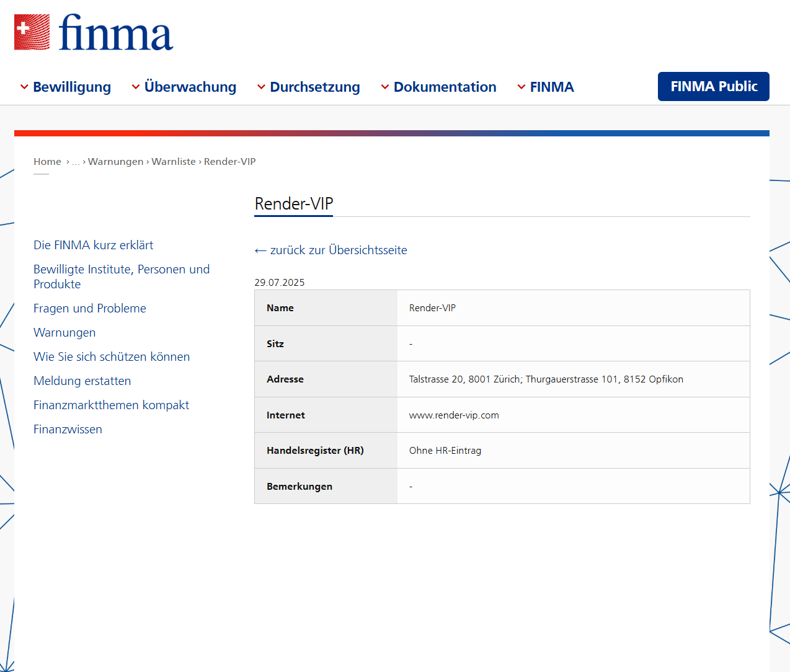Open the FINMA navigation menu

[552, 87]
